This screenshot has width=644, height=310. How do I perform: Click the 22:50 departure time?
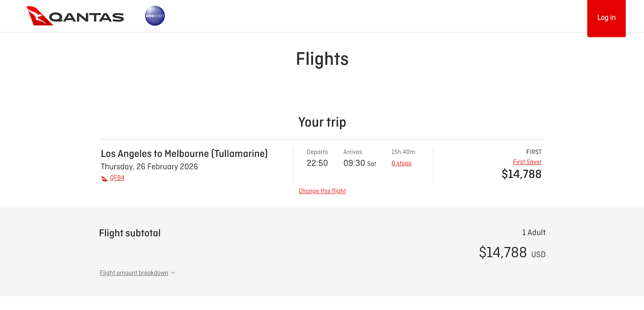pos(317,163)
